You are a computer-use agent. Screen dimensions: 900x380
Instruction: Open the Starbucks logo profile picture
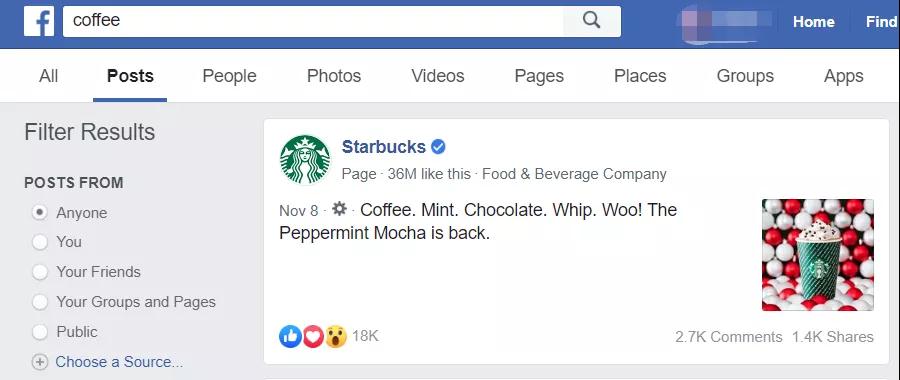[305, 160]
